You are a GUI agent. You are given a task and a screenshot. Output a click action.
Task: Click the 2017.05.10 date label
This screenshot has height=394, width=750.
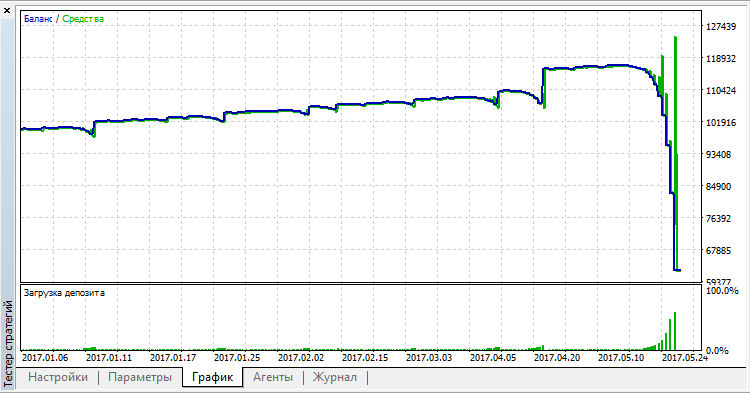(x=621, y=358)
